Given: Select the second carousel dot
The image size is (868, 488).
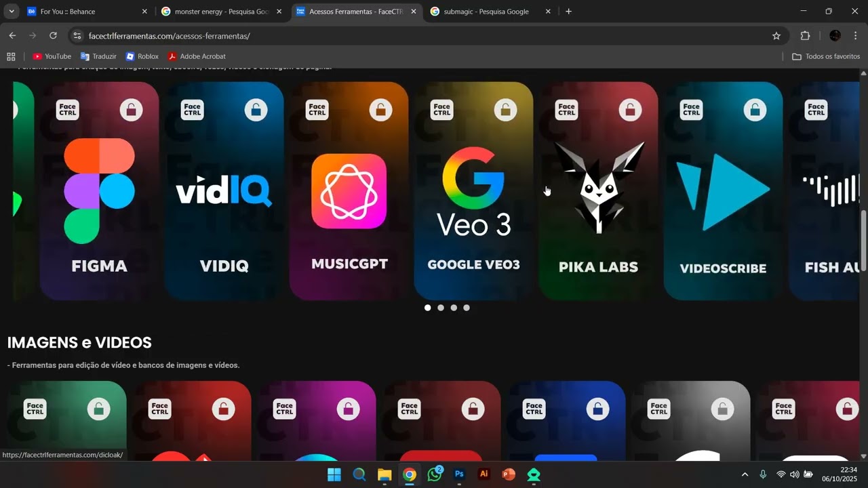Looking at the screenshot, I should pyautogui.click(x=441, y=308).
